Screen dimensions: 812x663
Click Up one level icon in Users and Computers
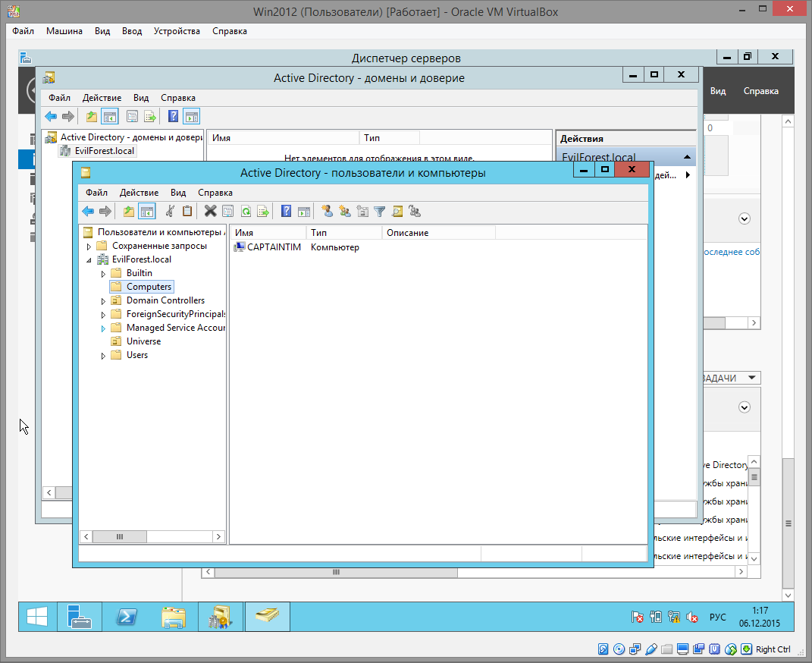128,212
